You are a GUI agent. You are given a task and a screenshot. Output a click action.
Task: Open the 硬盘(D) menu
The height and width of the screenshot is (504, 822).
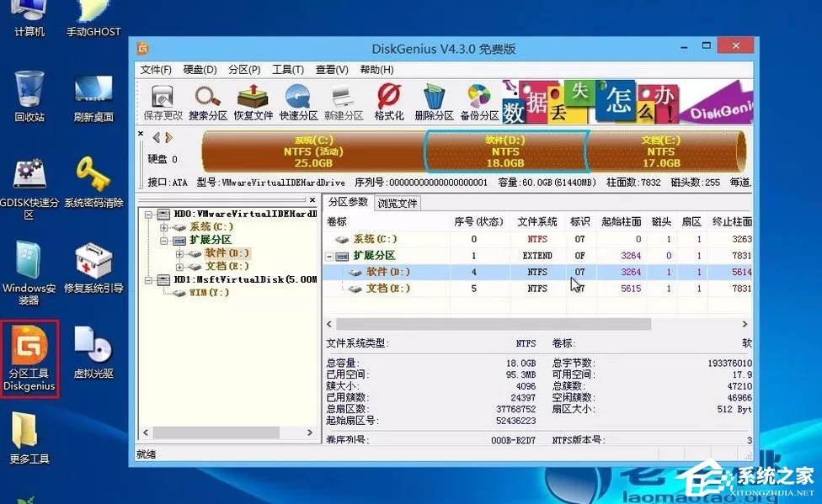(200, 70)
